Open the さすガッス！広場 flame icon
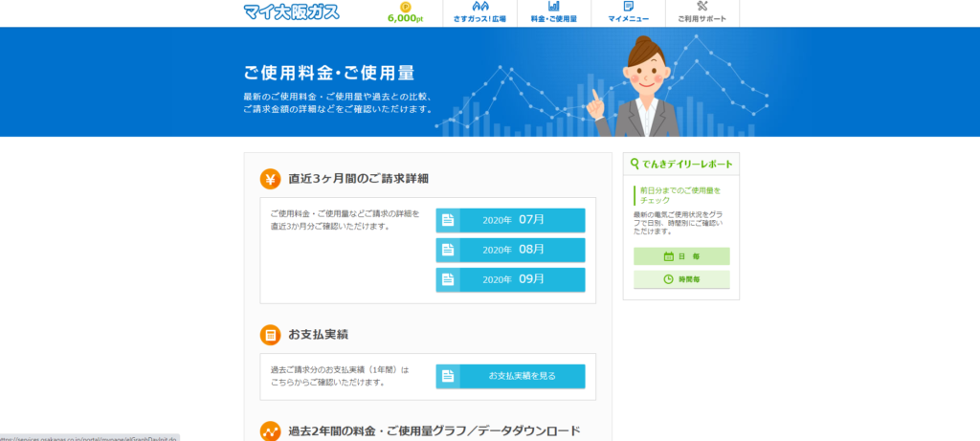Screen dimensions: 980x441 [479, 6]
